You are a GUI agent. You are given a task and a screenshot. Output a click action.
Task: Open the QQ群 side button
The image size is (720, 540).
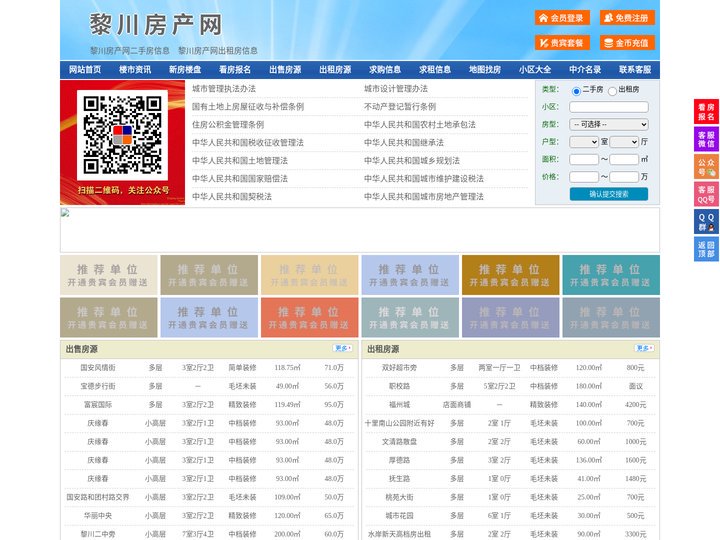[706, 222]
